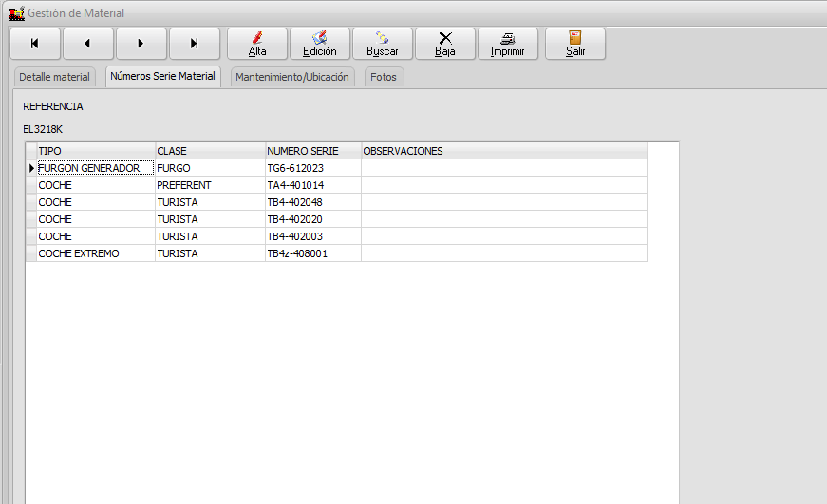Click the OBSERVACIONES column header

coord(504,151)
